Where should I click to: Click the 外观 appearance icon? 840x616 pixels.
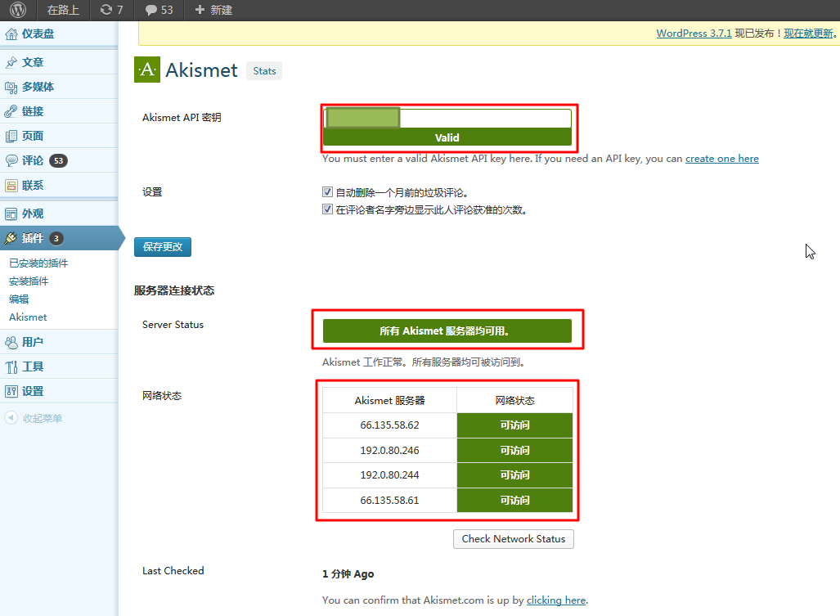point(11,214)
